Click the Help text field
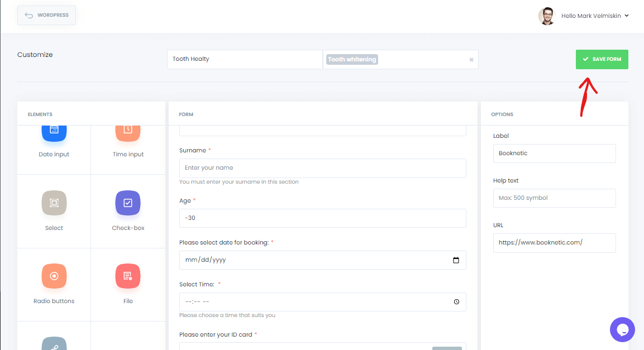 554,198
